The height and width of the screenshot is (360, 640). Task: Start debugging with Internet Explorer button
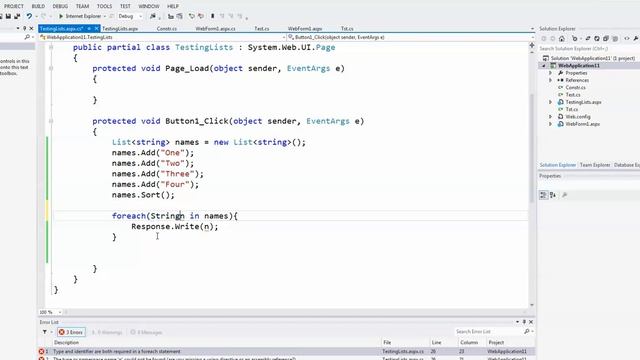click(x=80, y=16)
